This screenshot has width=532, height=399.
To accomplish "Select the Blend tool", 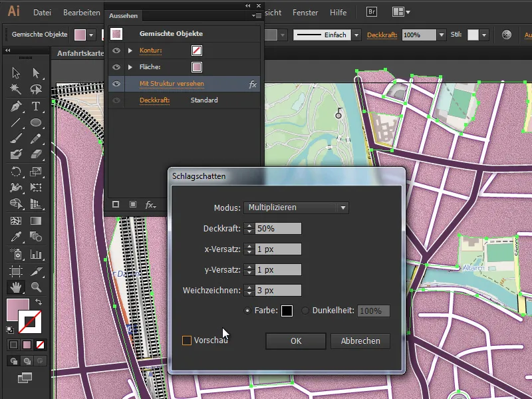I will (x=36, y=237).
